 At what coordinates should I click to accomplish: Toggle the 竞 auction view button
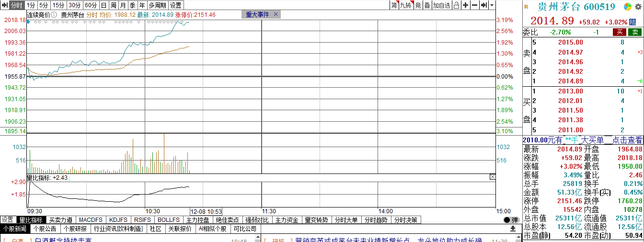(x=418, y=5)
